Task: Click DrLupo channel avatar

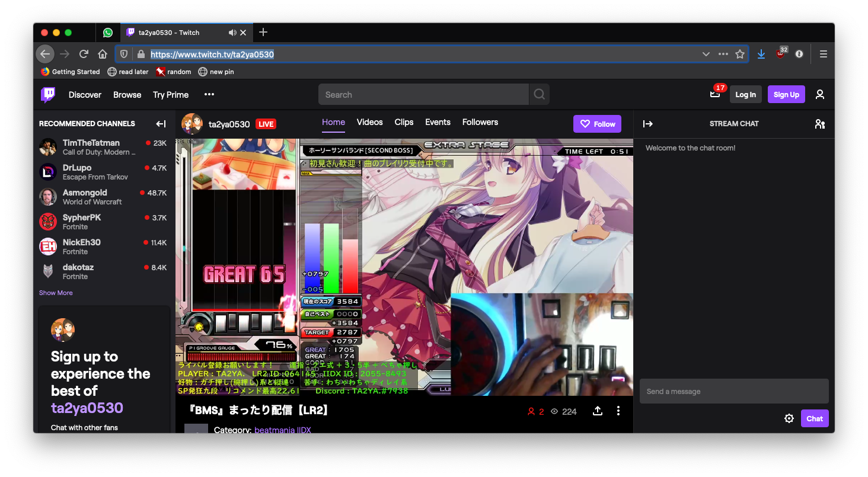Action: pos(48,172)
